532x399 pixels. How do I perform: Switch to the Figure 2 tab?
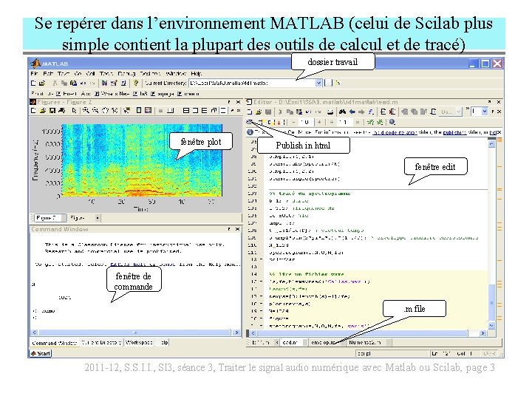tap(50, 218)
